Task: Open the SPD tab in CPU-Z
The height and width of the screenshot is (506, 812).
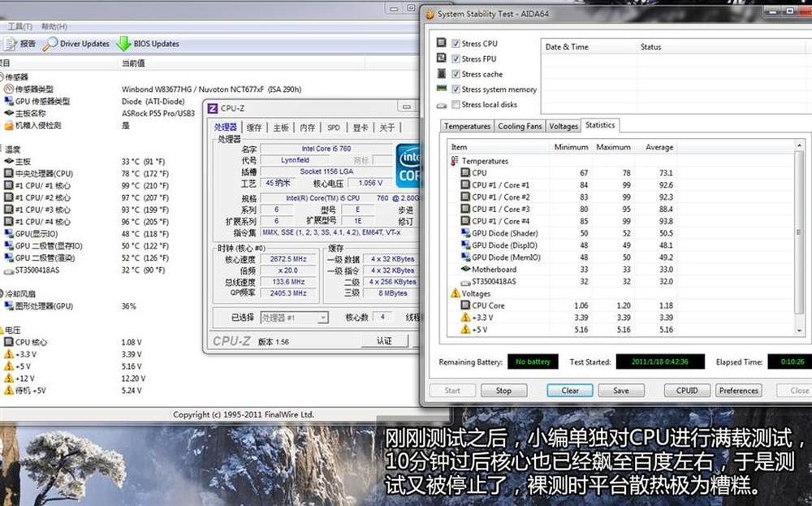Action: (x=334, y=128)
